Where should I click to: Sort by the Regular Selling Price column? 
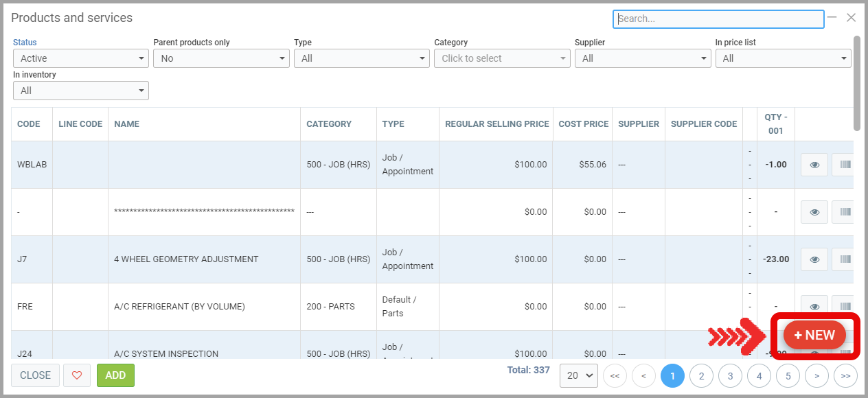[x=496, y=124]
